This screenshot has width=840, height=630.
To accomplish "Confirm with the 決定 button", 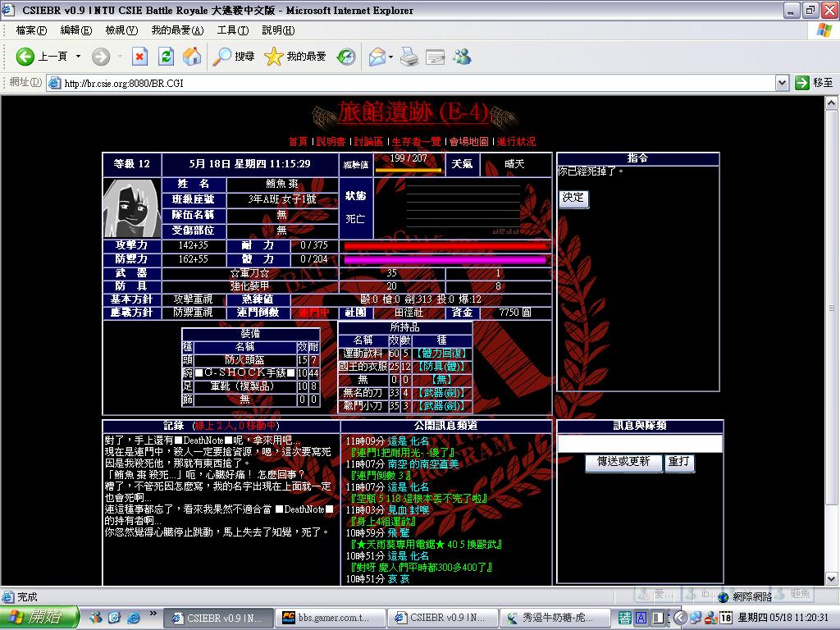I will click(573, 199).
